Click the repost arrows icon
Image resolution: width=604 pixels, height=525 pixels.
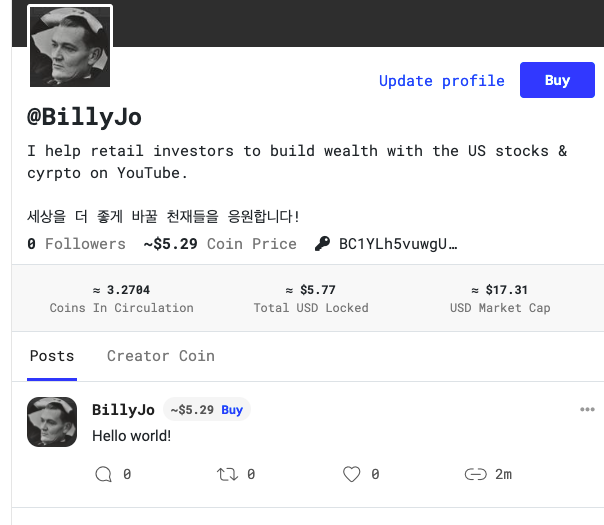[x=227, y=474]
